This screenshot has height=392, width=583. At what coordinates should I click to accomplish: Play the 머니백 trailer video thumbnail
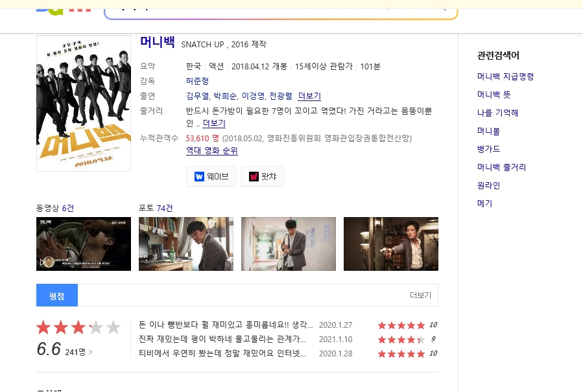84,244
